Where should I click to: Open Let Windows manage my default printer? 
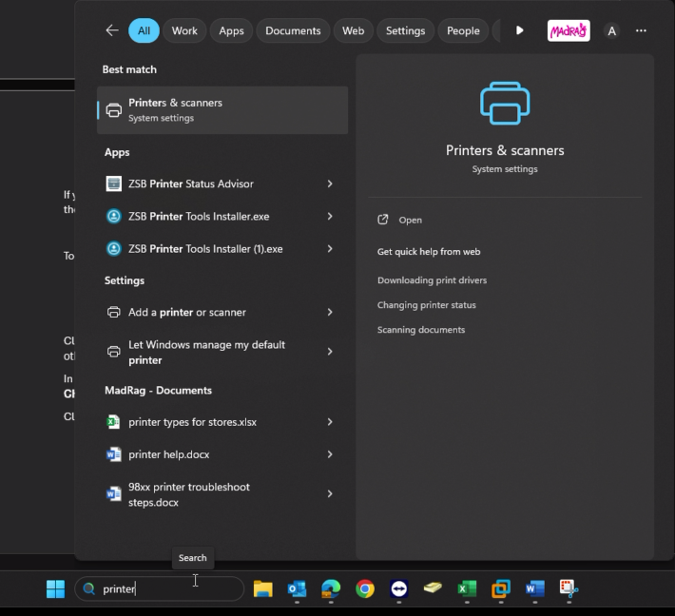point(222,352)
